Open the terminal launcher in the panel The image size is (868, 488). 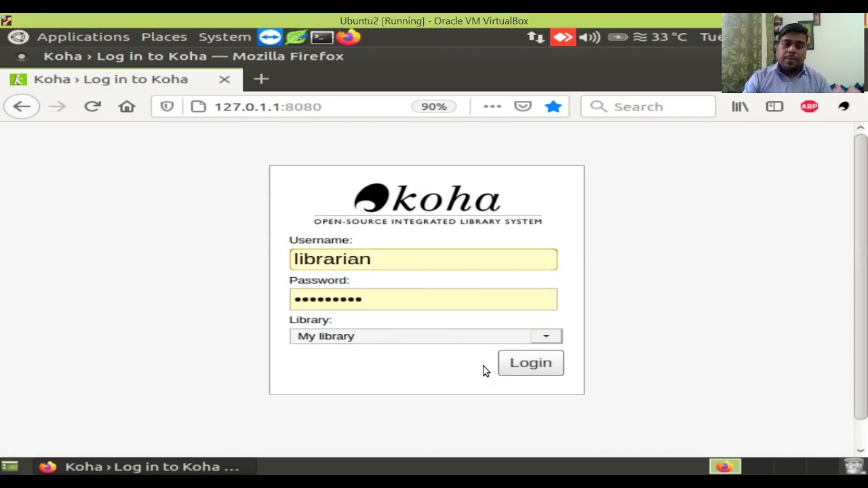(321, 37)
